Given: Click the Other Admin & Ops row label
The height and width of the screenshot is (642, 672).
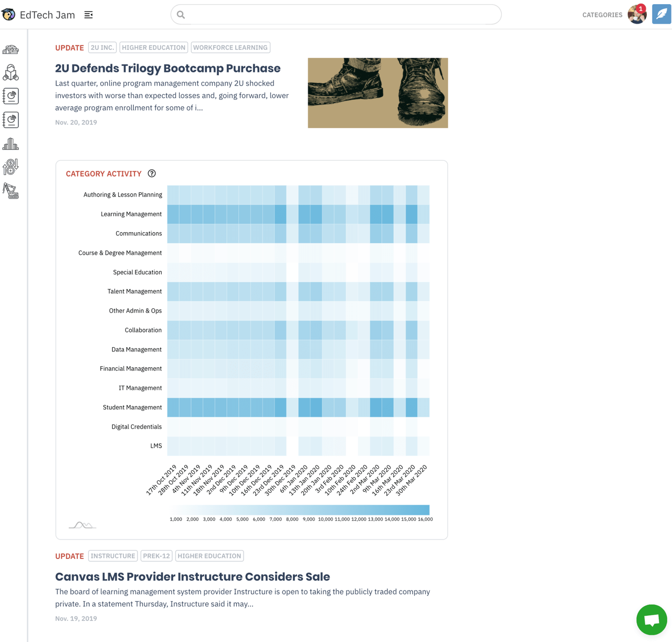Looking at the screenshot, I should pos(135,311).
